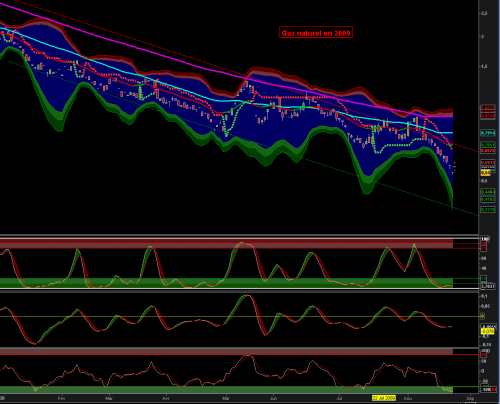Click the 'Gaz naturel en 2009' title label
This screenshot has height=404, width=500.
coord(316,33)
